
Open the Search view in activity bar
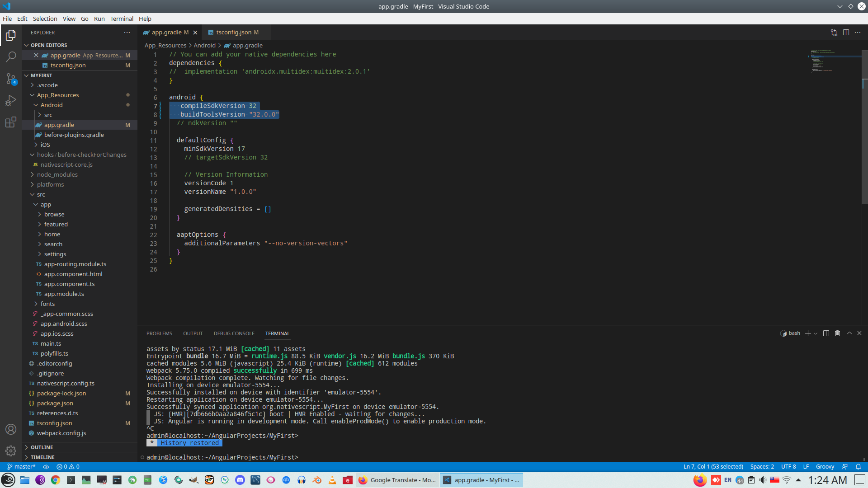click(x=11, y=57)
